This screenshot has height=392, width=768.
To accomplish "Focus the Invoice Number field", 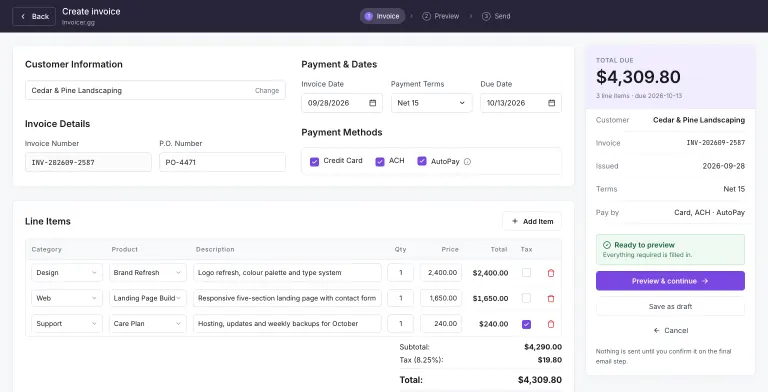I will (x=88, y=162).
